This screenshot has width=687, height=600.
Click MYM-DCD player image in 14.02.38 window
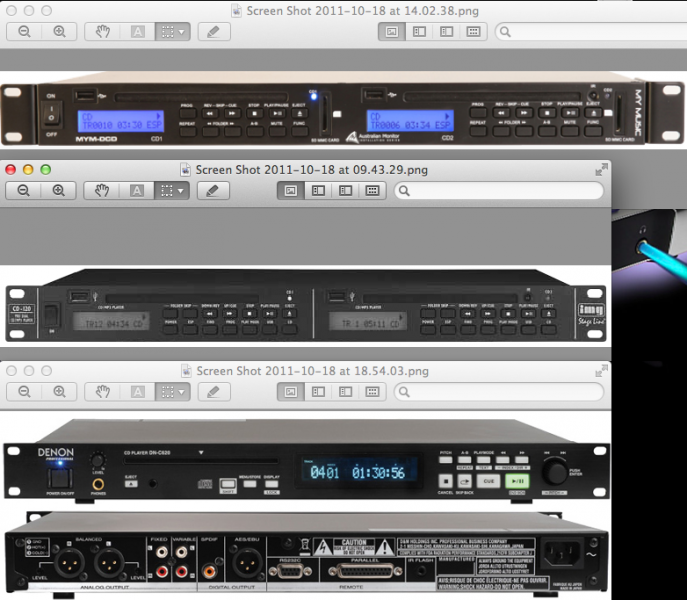(343, 110)
